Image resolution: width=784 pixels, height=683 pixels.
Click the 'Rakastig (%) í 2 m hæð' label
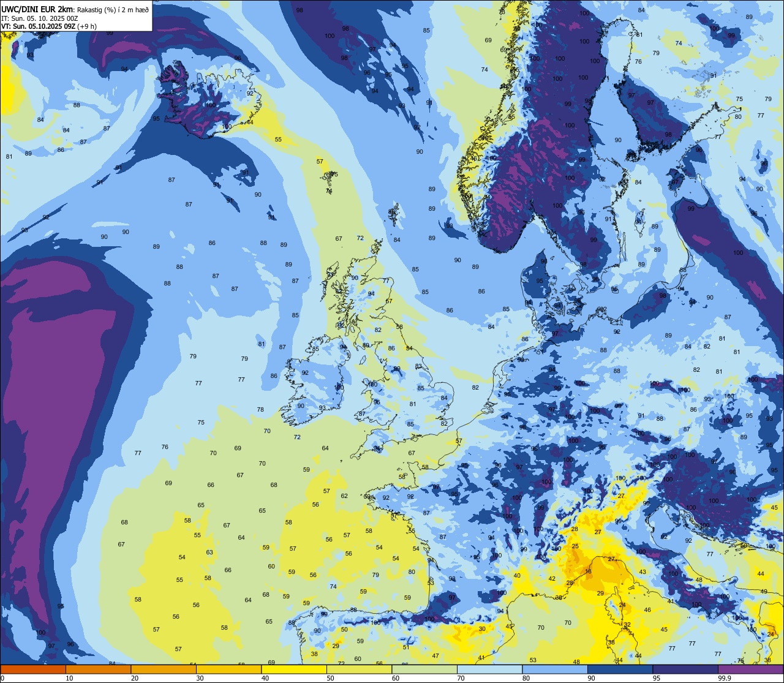point(111,10)
